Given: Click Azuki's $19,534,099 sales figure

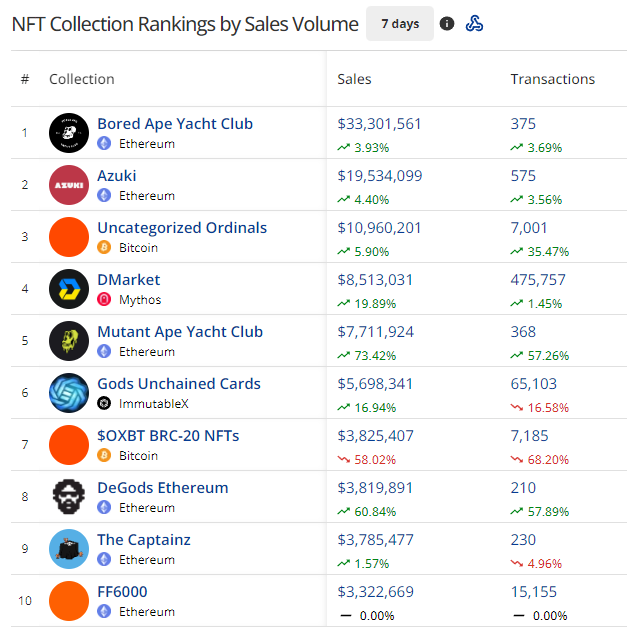Looking at the screenshot, I should (380, 176).
